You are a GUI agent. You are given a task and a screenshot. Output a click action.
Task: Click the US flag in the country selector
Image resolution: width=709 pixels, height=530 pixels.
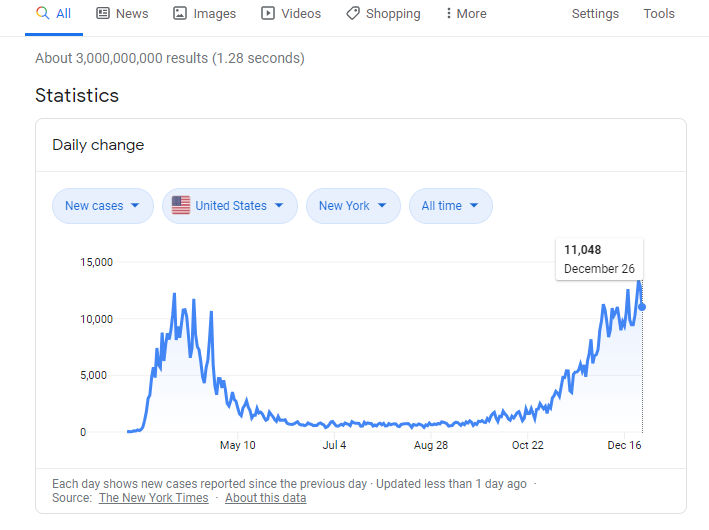pyautogui.click(x=181, y=206)
